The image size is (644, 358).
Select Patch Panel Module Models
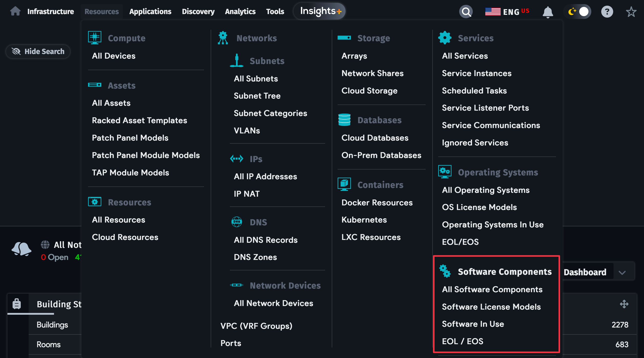(x=146, y=155)
